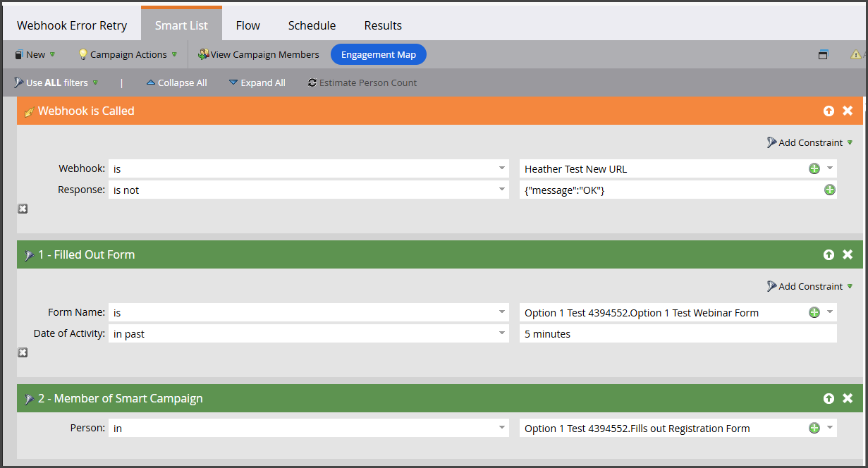Delete the Filled Out Form filter

click(848, 254)
